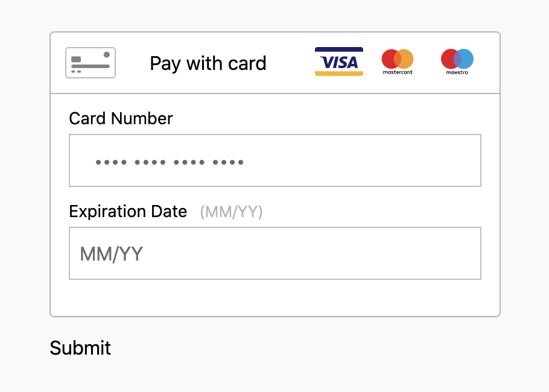Click the MM/YY placeholder inside the expiration field
549x392 pixels.
tap(112, 254)
